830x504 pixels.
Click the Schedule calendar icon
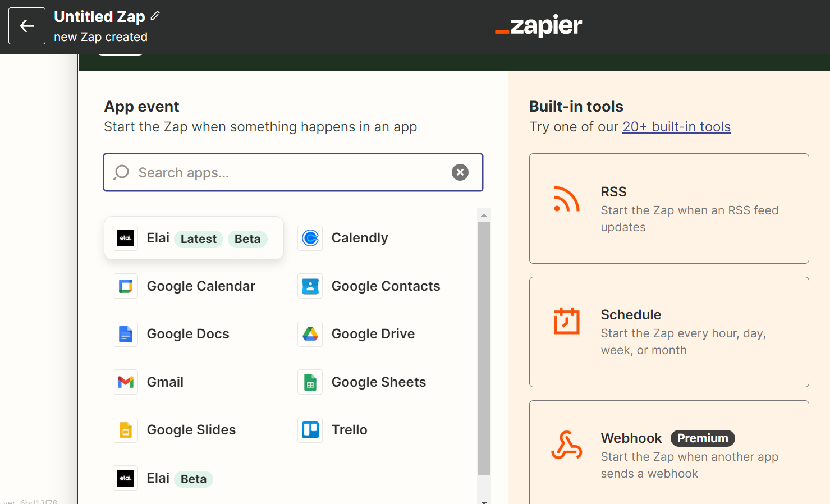click(566, 321)
